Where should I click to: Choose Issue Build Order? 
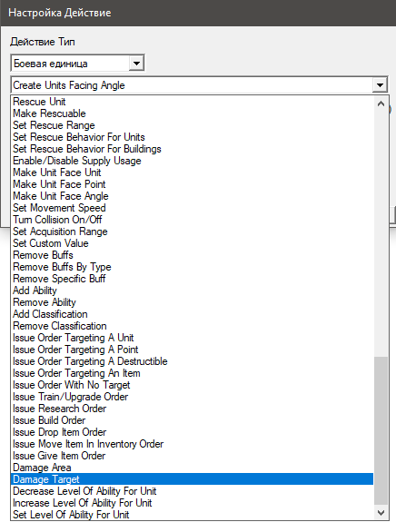click(192, 420)
